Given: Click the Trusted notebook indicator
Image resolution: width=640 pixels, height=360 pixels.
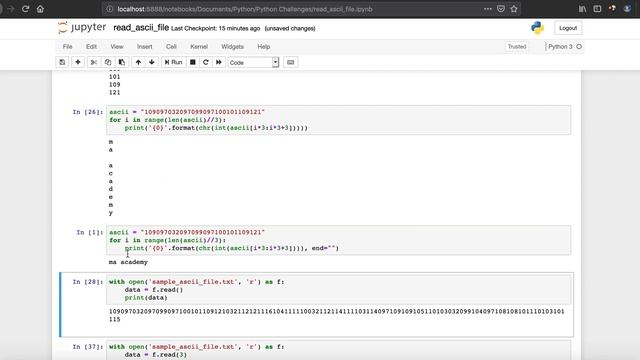Looking at the screenshot, I should click(x=517, y=47).
